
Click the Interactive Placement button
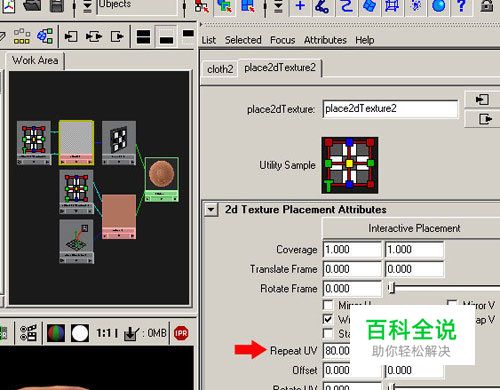pos(413,228)
